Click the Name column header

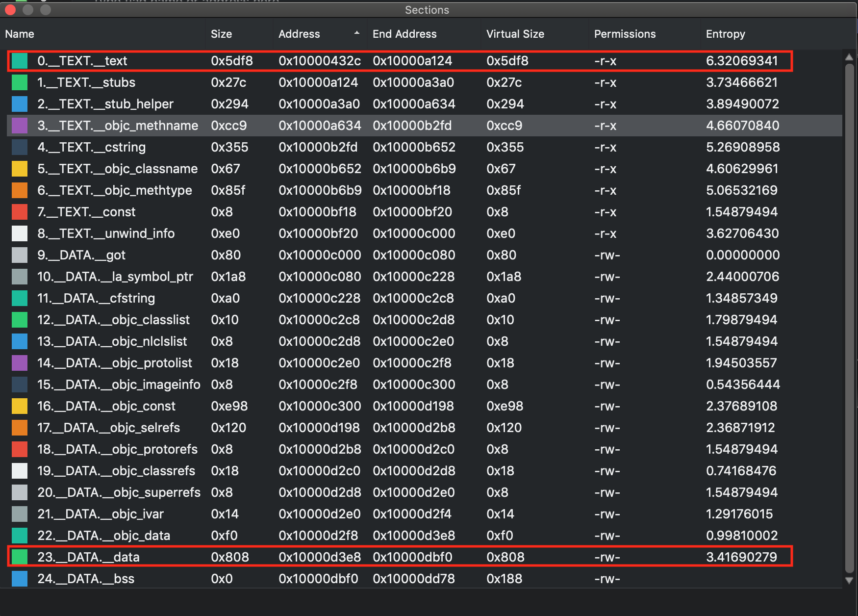(x=20, y=34)
